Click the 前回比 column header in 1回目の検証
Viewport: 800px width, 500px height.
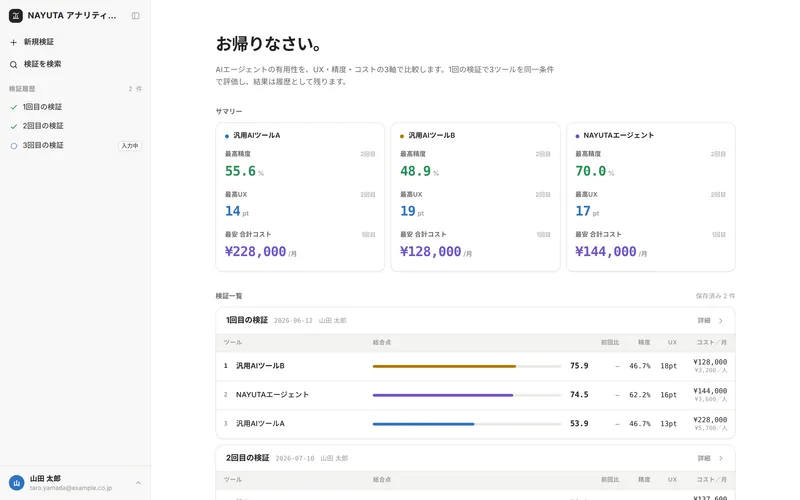(x=610, y=342)
